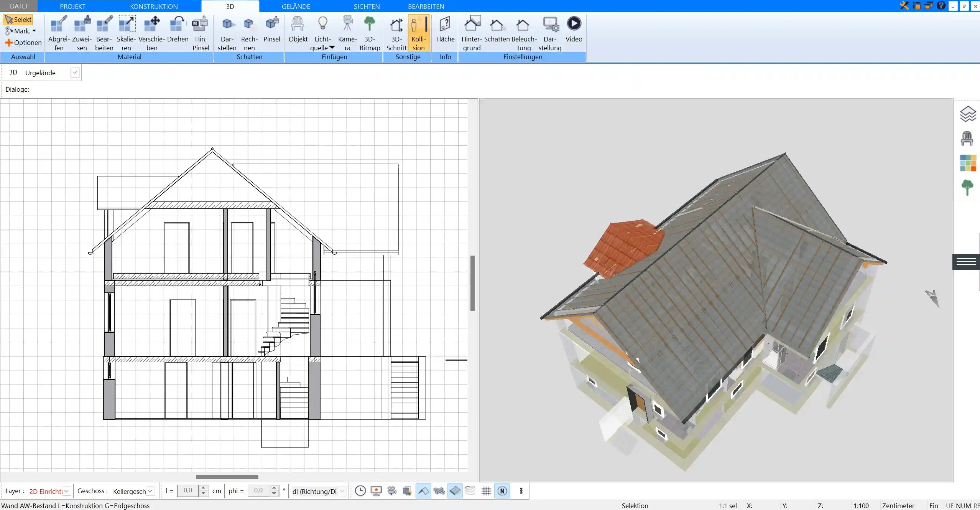This screenshot has height=510, width=980.
Task: Click the wrench and screwdriver tools icon
Action: click(x=904, y=5)
